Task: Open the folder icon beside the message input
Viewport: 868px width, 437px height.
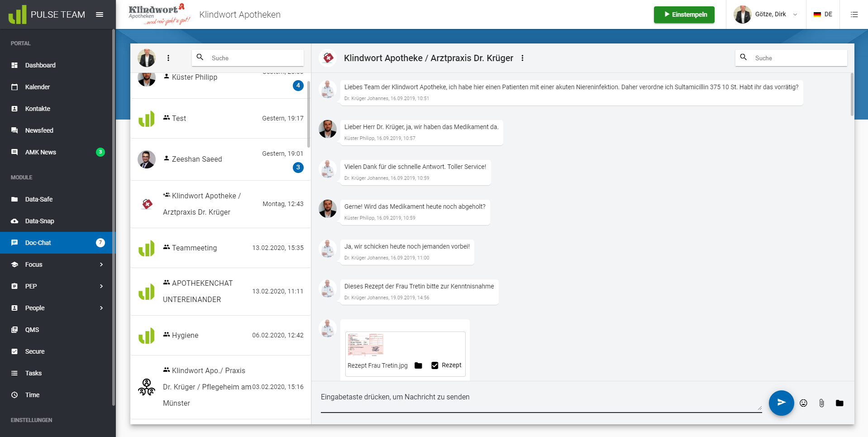Action: (839, 403)
